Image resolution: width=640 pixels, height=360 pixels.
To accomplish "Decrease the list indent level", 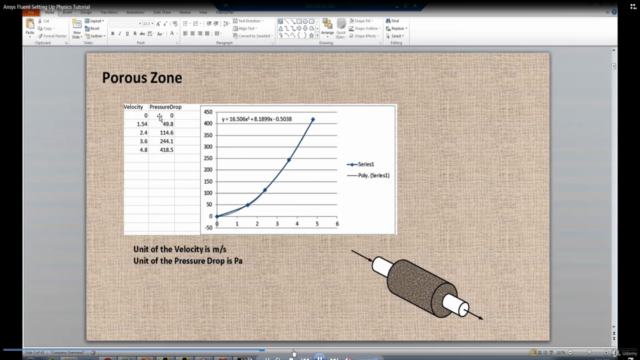I will click(x=209, y=24).
